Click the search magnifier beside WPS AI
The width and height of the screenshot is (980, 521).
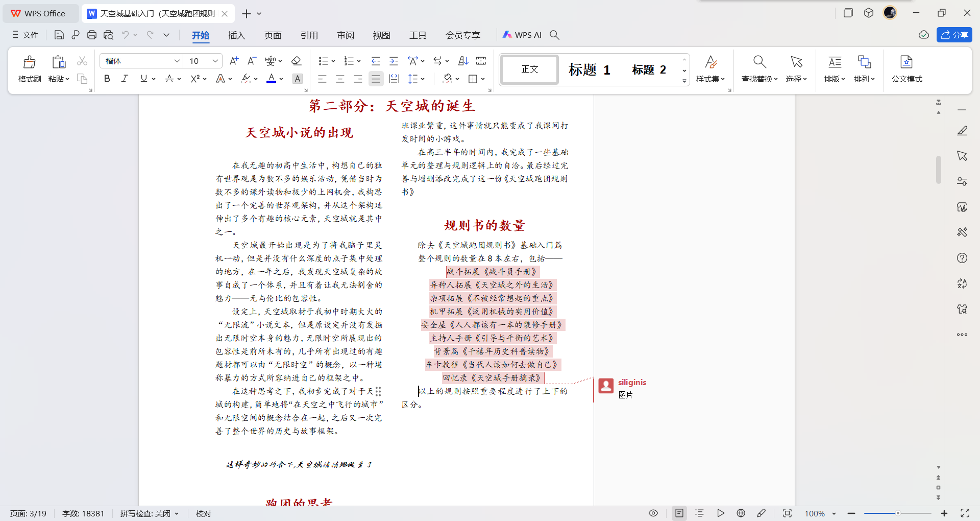pyautogui.click(x=555, y=35)
